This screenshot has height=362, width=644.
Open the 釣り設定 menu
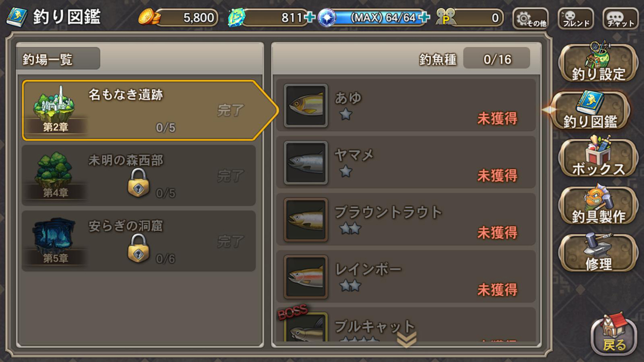tap(598, 63)
